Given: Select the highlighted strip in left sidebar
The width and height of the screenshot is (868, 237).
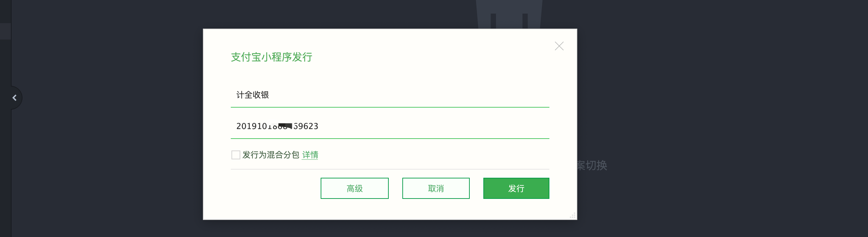Looking at the screenshot, I should coord(5,31).
